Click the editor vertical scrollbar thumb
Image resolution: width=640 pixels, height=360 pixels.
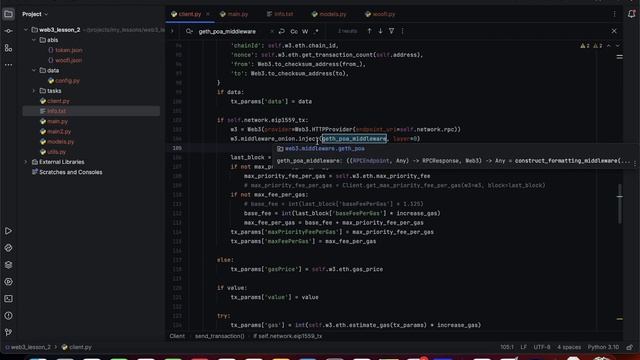pyautogui.click(x=620, y=203)
